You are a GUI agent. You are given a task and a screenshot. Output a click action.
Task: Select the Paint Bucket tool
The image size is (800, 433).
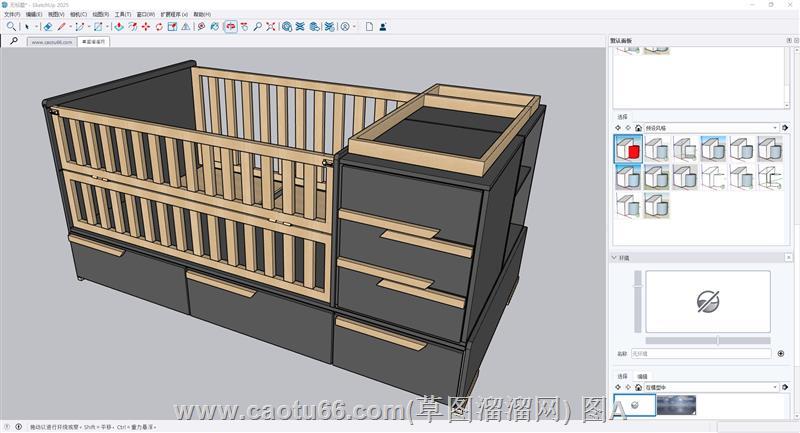215,27
